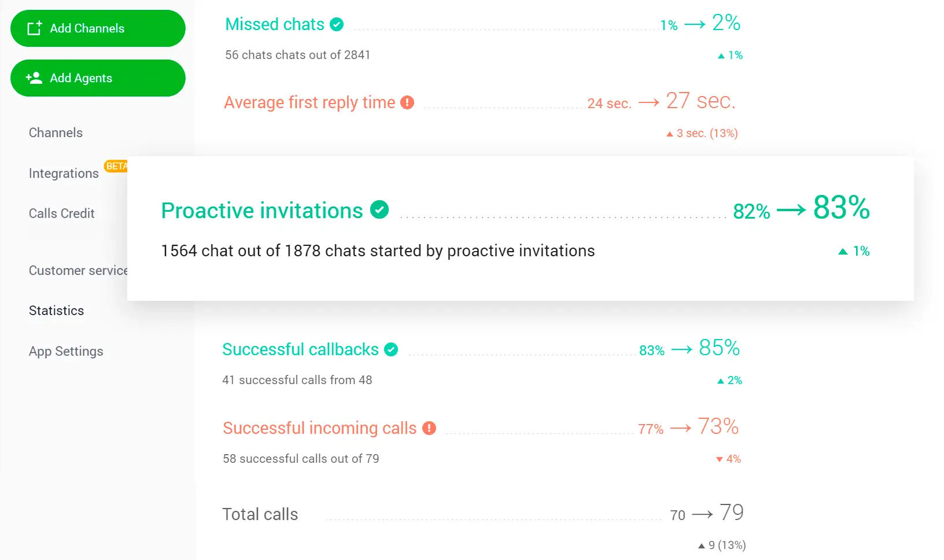Go to Integrations in the sidebar

(64, 174)
